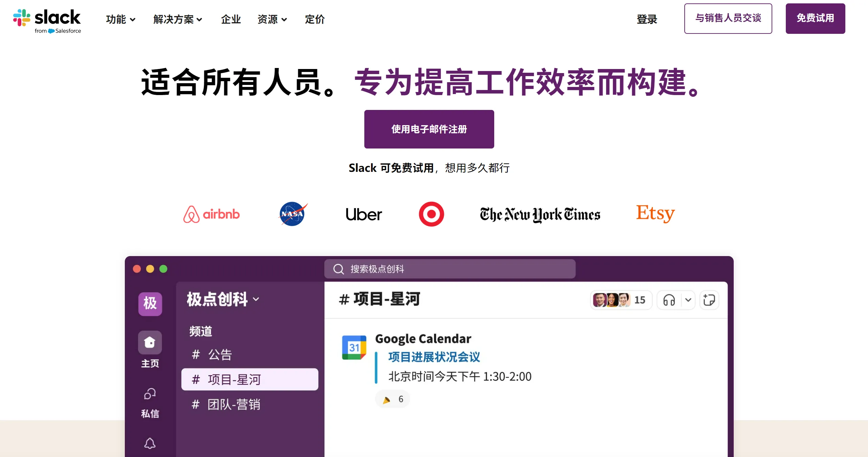Click the 主页 home icon
Viewport: 868px width, 457px height.
click(150, 342)
